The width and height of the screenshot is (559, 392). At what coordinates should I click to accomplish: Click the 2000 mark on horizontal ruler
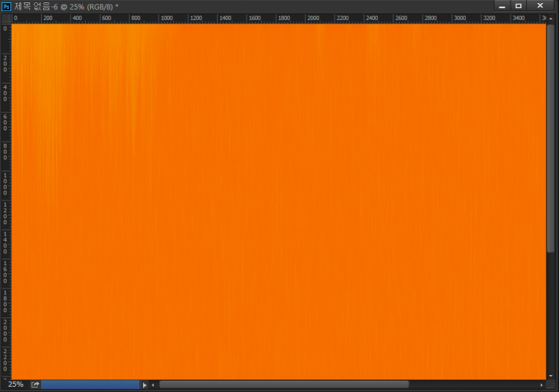click(x=313, y=18)
